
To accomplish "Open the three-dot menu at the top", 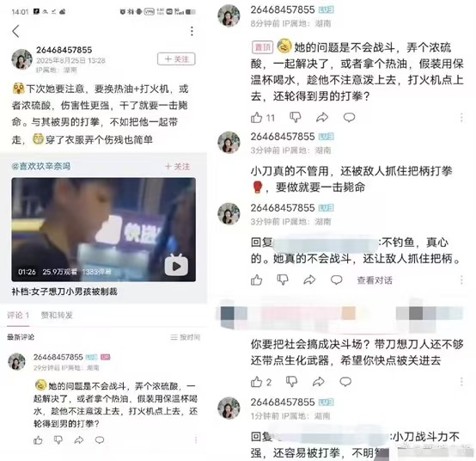I will click(192, 31).
